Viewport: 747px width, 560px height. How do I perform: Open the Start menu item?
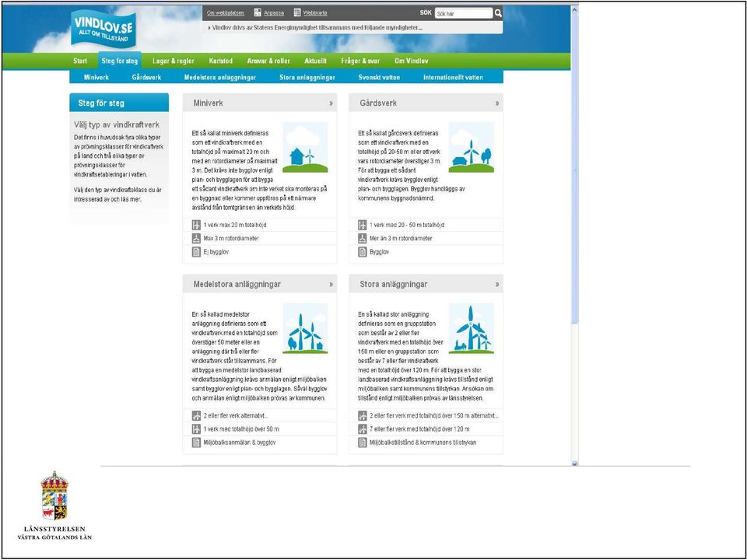[80, 61]
